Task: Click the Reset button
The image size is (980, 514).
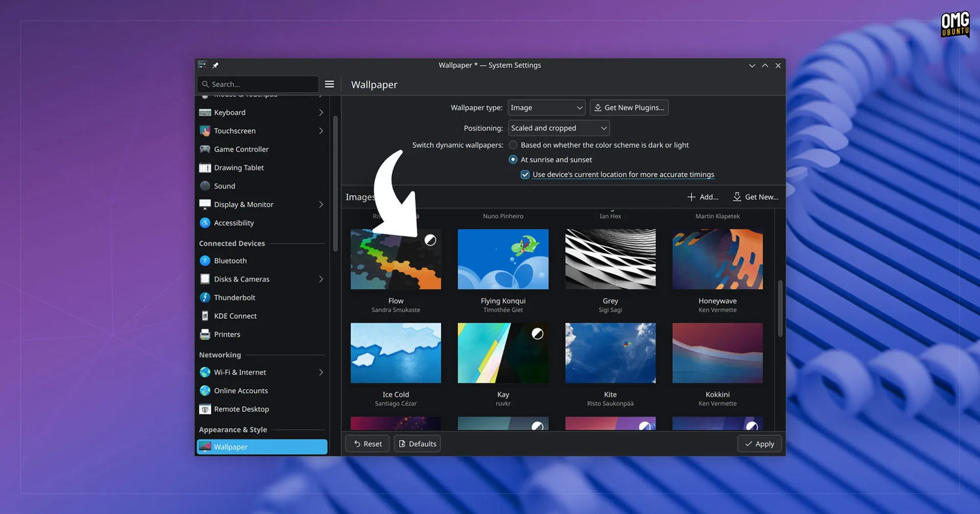Action: coord(367,443)
